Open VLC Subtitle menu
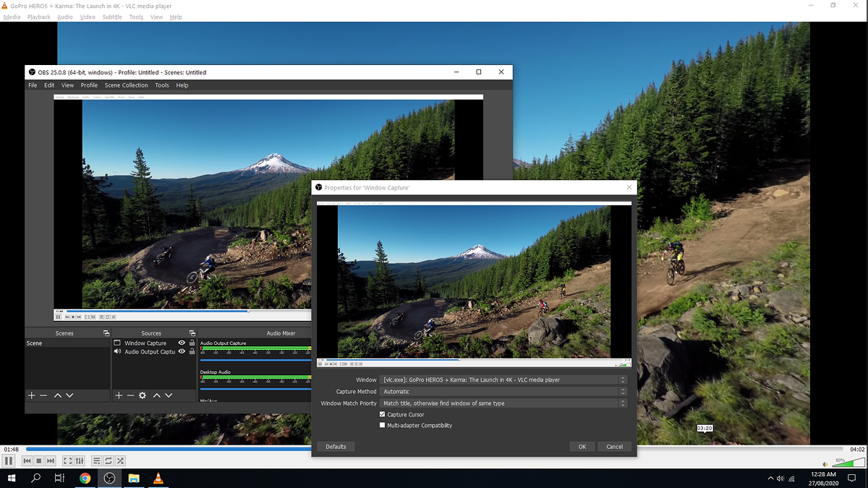 (x=112, y=17)
